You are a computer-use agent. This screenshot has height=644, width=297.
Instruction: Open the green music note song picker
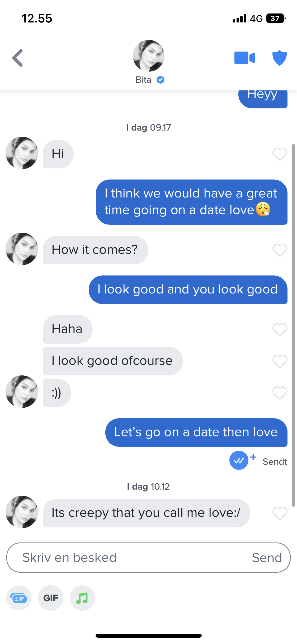(x=82, y=598)
